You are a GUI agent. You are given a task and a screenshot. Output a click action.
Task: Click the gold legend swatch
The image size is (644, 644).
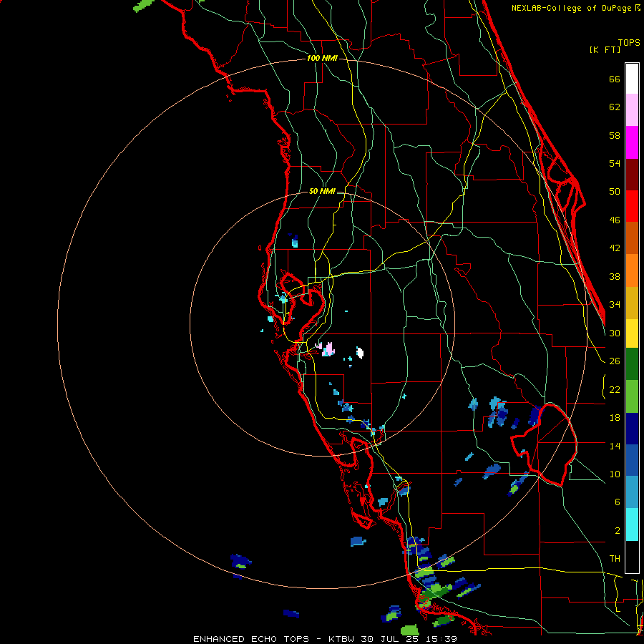(x=632, y=303)
